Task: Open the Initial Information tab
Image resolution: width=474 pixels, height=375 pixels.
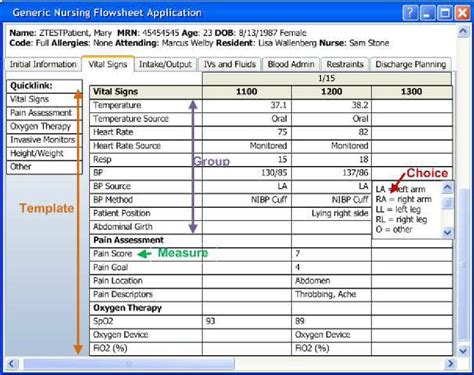Action: point(43,64)
